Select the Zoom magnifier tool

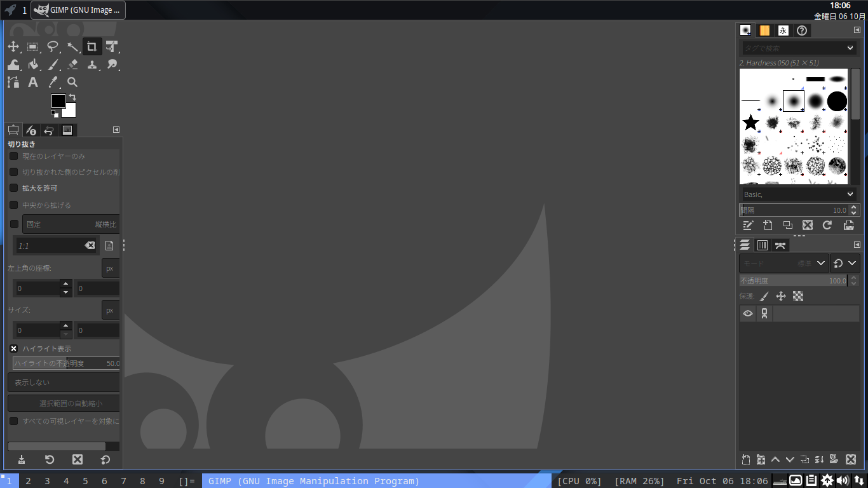coord(72,82)
